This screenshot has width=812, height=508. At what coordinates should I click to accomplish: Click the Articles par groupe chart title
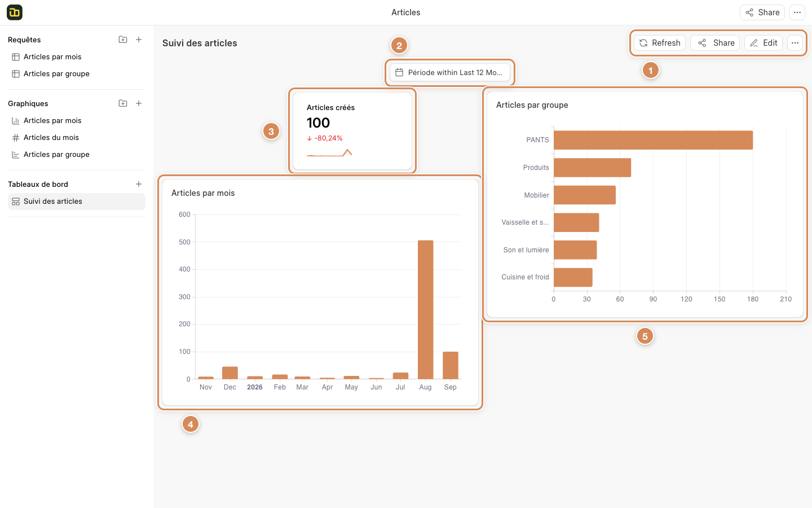532,105
